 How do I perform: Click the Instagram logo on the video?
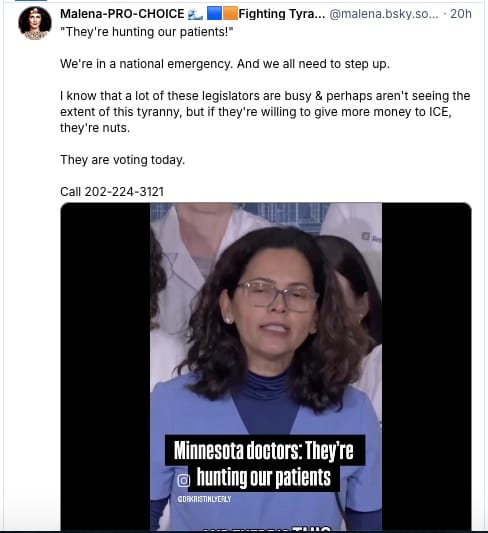pos(184,480)
